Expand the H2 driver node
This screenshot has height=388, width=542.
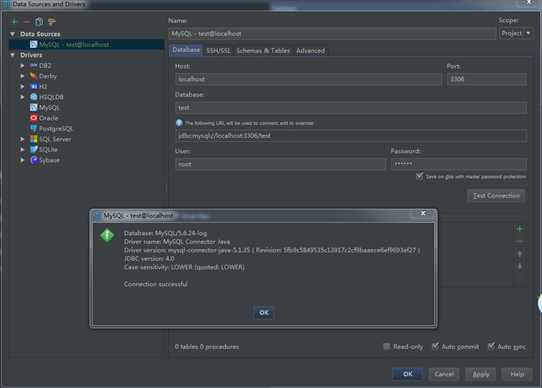coord(22,86)
